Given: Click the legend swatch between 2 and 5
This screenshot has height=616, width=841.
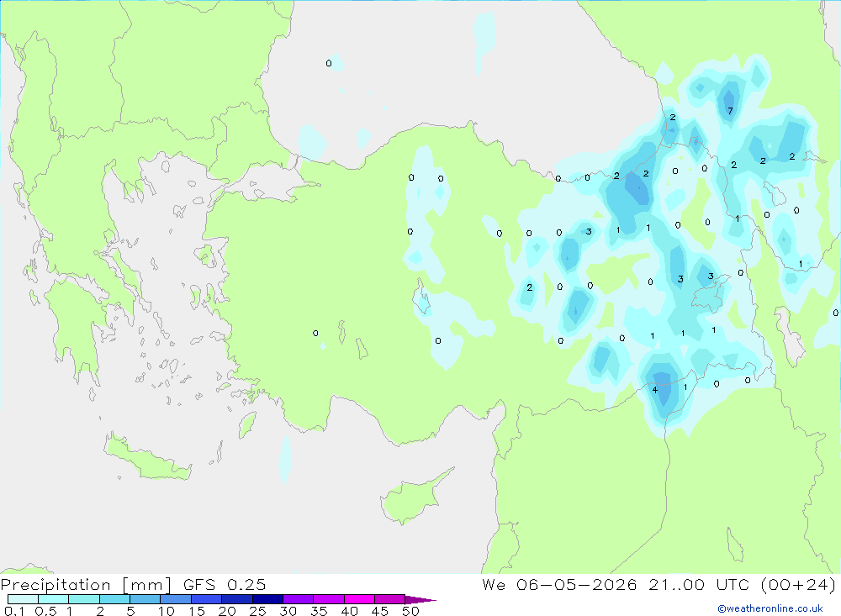Looking at the screenshot, I should [114, 599].
